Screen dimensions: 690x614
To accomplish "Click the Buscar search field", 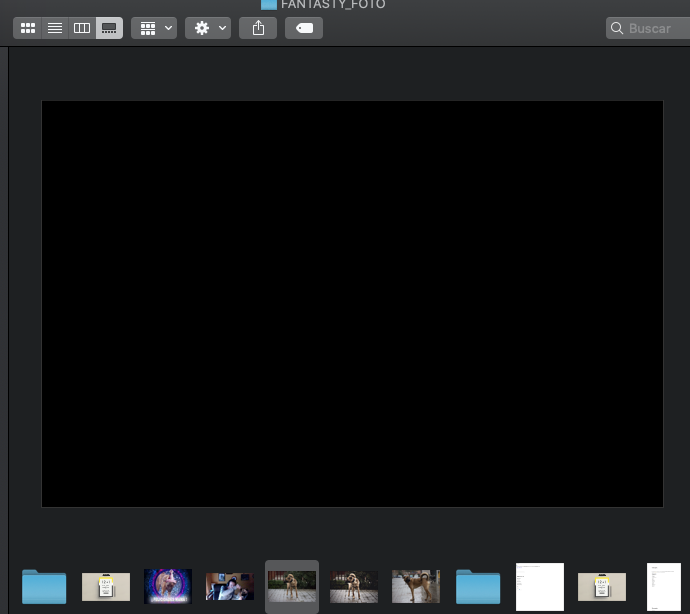I will (x=650, y=28).
